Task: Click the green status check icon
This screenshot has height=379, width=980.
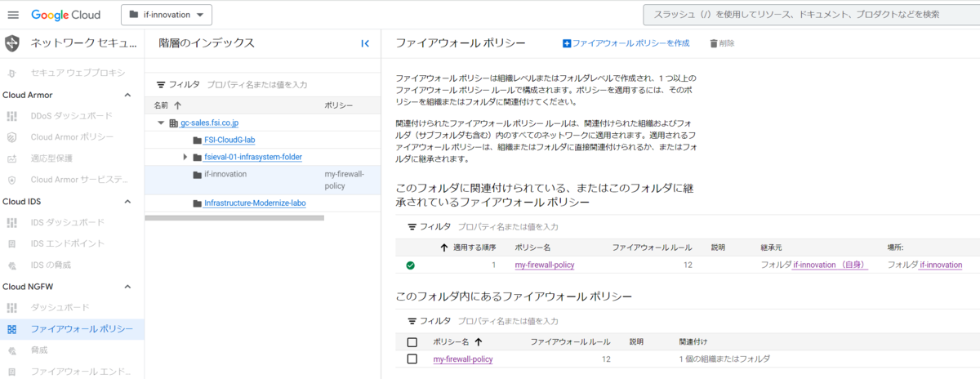Action: (410, 265)
